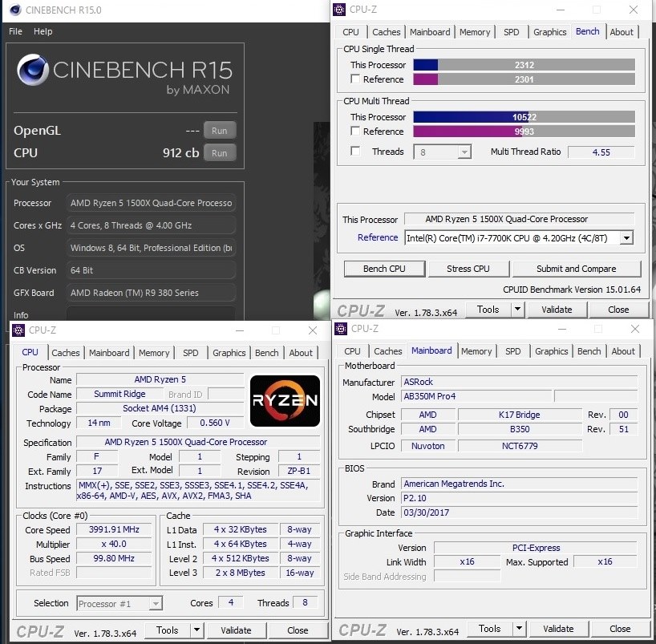Click the Multiplier x 40.0 value
The image size is (656, 644).
click(114, 544)
